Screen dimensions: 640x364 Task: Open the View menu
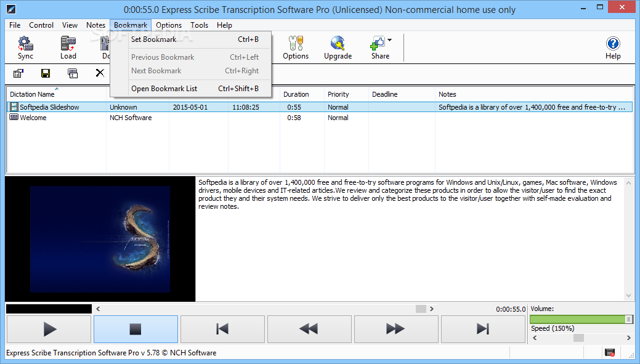[70, 25]
